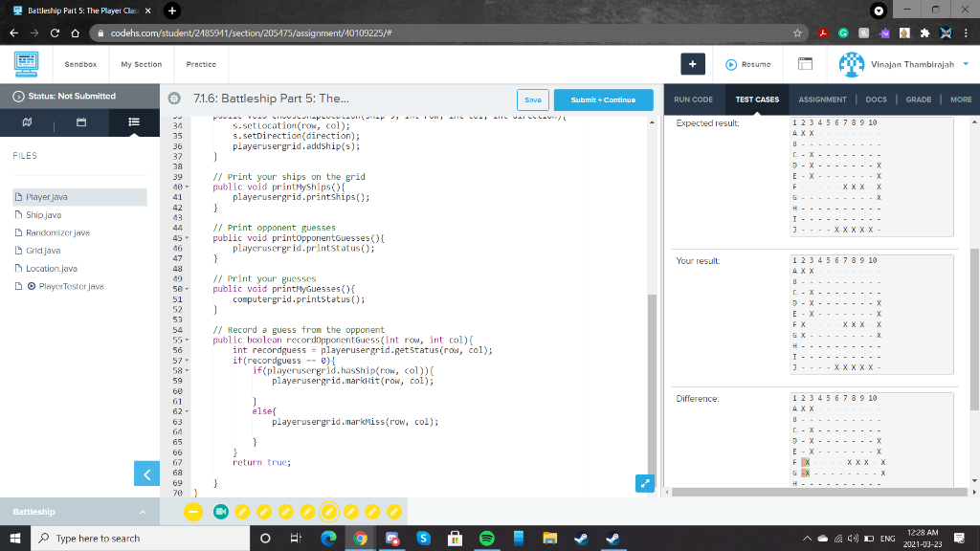
Task: Open My Section in top navigation
Action: (142, 64)
